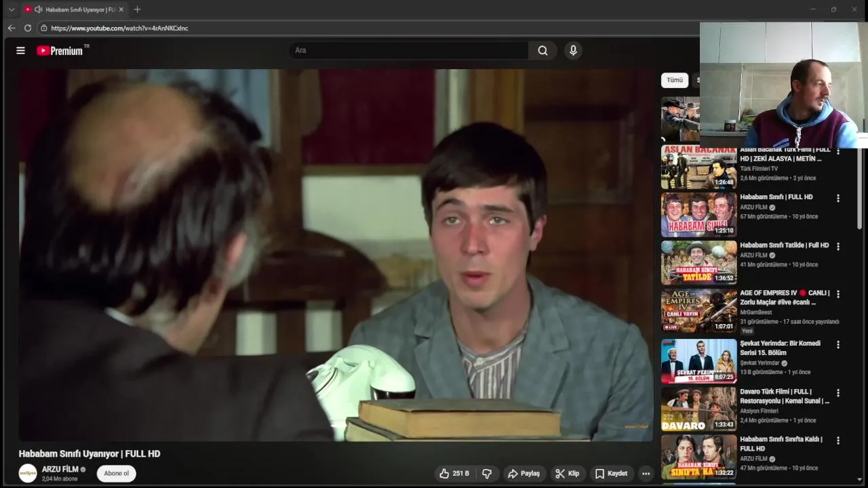Start voice search with microphone icon
The width and height of the screenshot is (868, 488).
click(573, 50)
